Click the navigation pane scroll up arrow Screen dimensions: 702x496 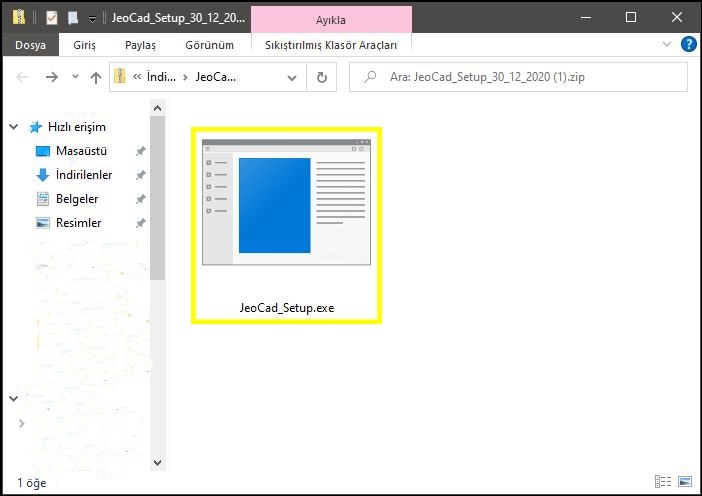[157, 108]
